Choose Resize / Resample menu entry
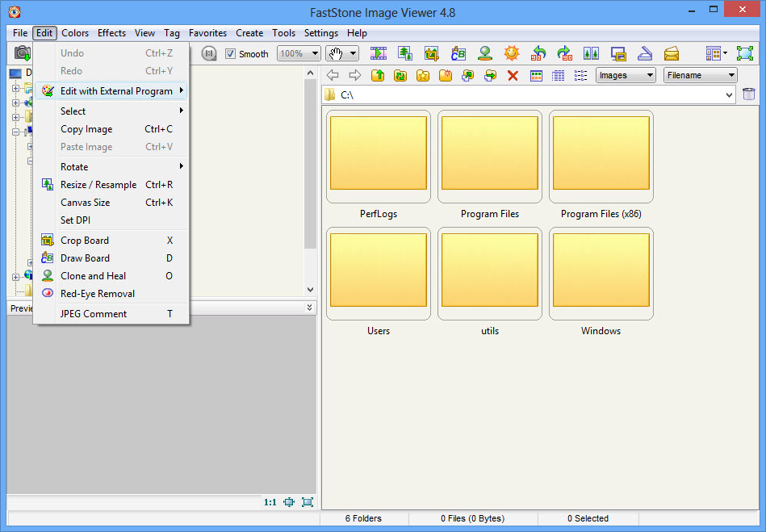 [x=111, y=185]
